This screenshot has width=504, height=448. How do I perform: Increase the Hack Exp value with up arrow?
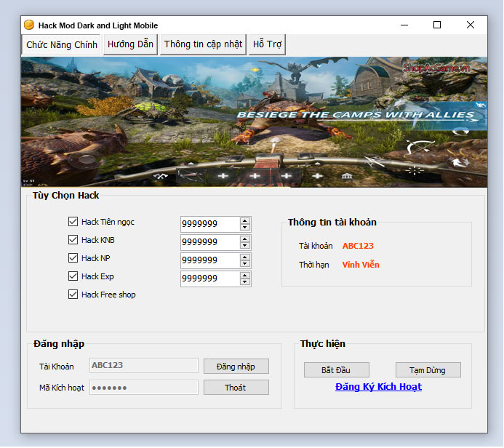245,276
